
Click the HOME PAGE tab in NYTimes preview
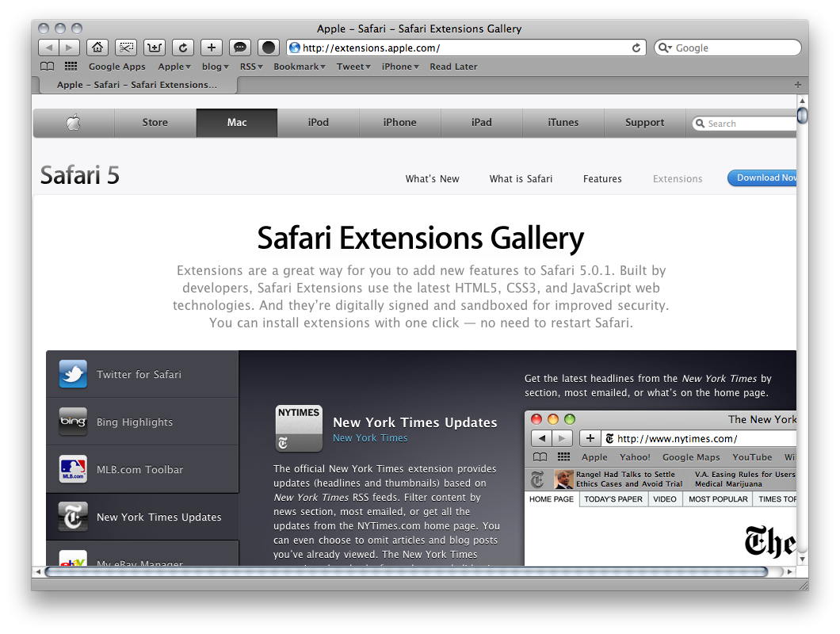552,499
